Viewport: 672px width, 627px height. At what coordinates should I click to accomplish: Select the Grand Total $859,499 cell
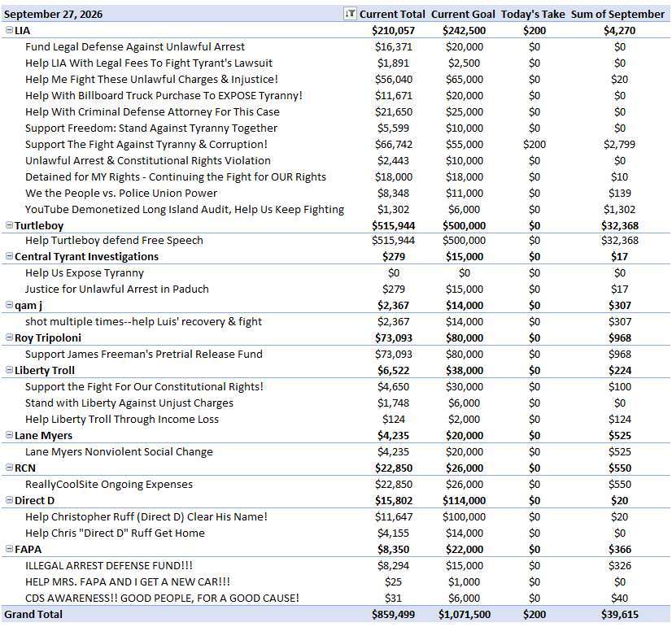click(x=393, y=615)
